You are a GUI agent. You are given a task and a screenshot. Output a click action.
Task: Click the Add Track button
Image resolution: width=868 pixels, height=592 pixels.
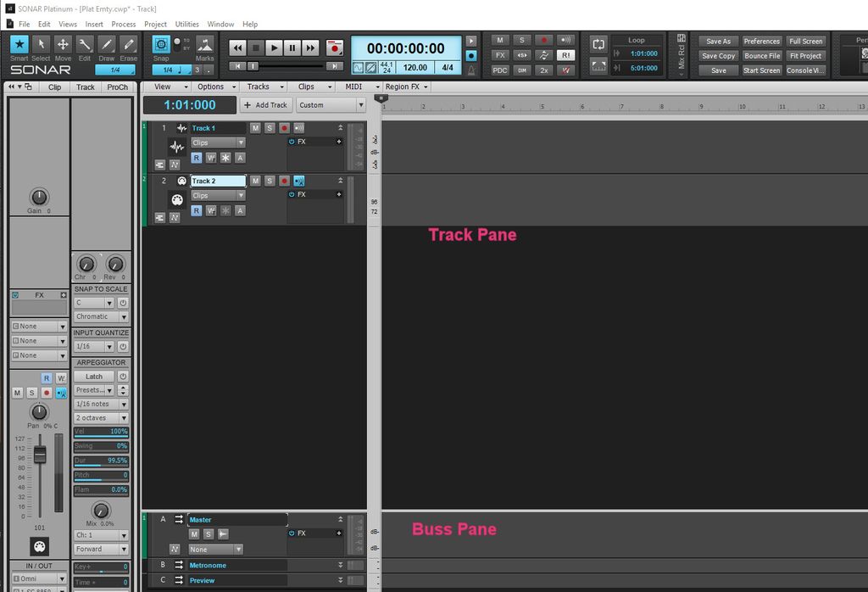point(265,105)
